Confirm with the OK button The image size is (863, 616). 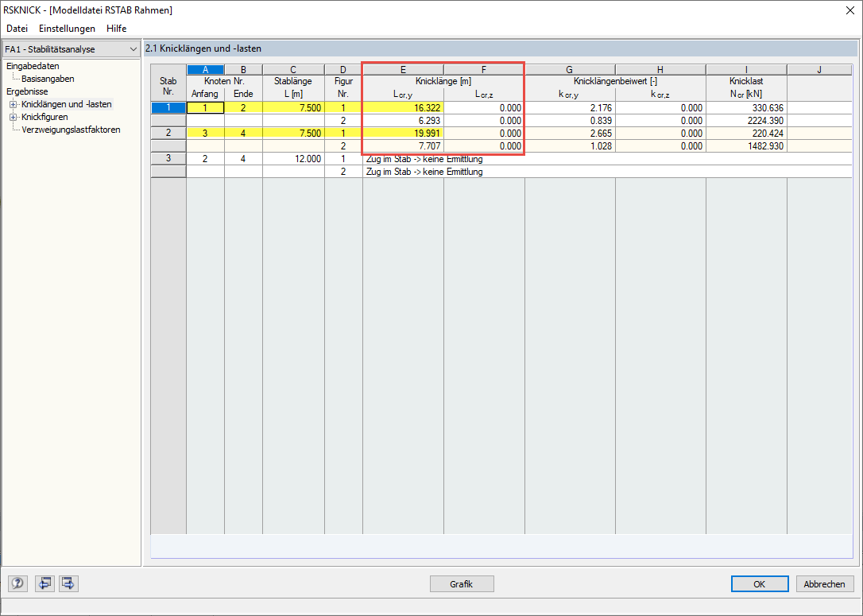[x=760, y=583]
